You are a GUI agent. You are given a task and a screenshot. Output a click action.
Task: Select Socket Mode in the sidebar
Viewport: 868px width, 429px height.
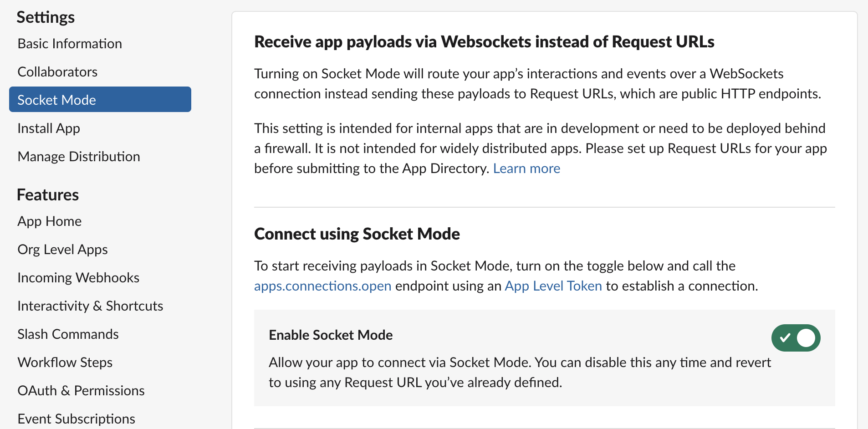click(x=56, y=100)
